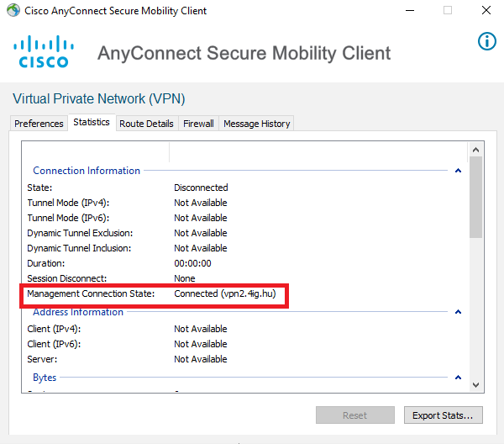Click the scrollbar down arrow

coord(475,385)
